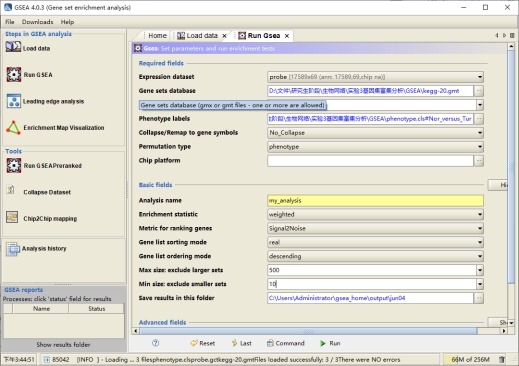This screenshot has width=519, height=366.
Task: Click Show results folder
Action: pos(63,344)
